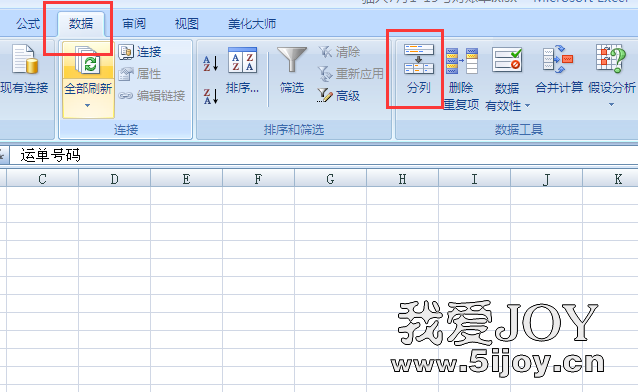Select column F header
638x392 pixels.
pyautogui.click(x=258, y=179)
